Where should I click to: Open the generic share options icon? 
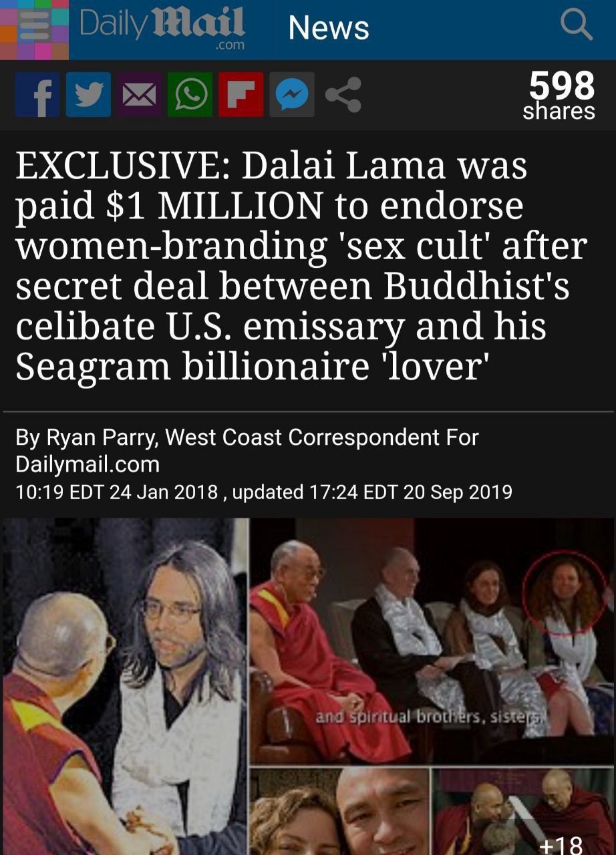pyautogui.click(x=343, y=95)
